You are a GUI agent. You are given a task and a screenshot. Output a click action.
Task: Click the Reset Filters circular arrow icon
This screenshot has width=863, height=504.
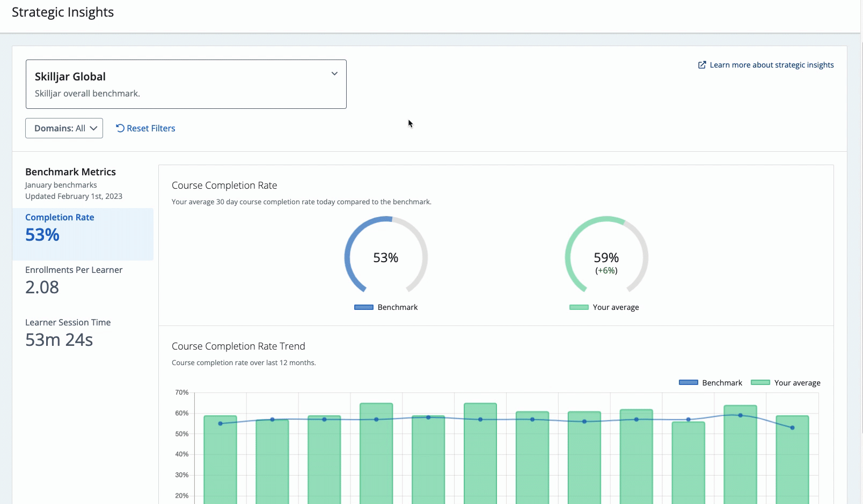[120, 128]
